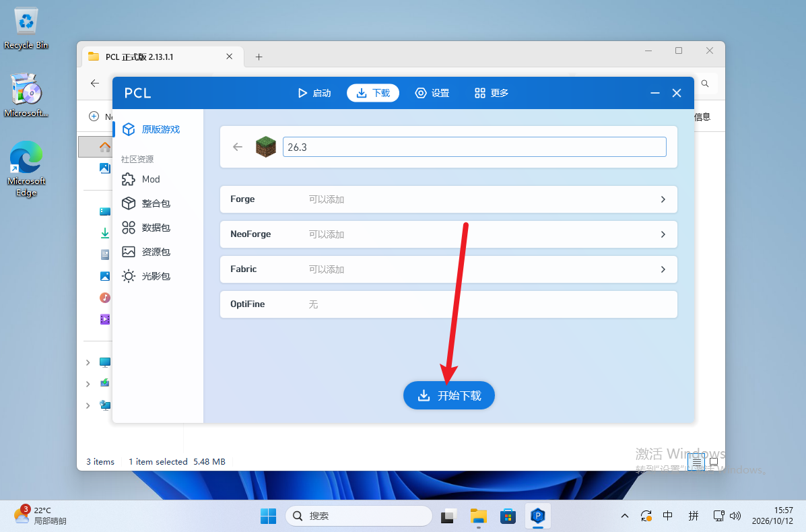
Task: Switch Explorer to details view
Action: pos(696,462)
